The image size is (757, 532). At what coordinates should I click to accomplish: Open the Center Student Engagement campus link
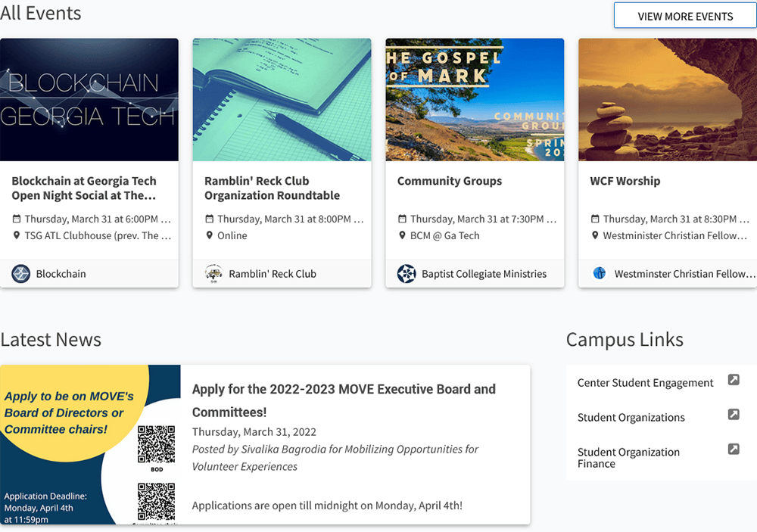(645, 383)
